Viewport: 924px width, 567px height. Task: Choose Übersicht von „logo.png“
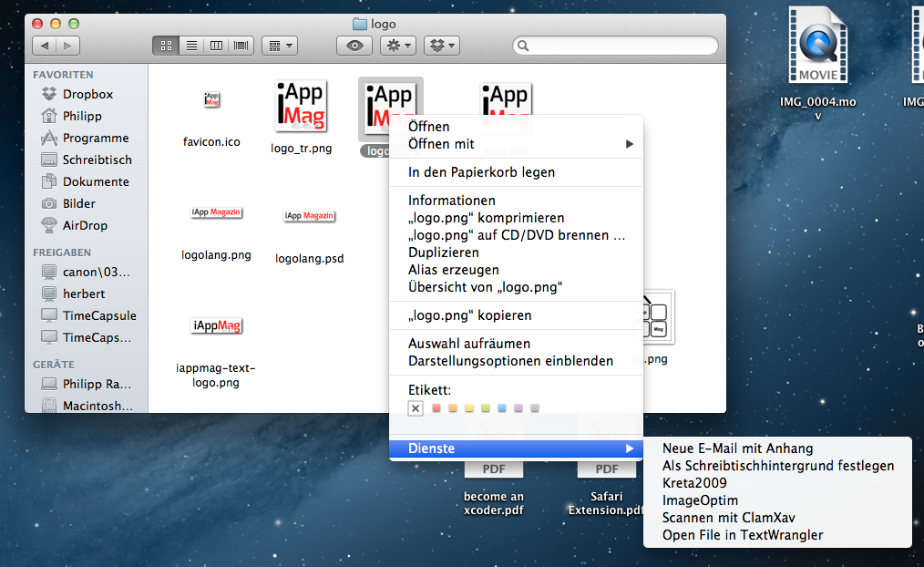point(516,287)
